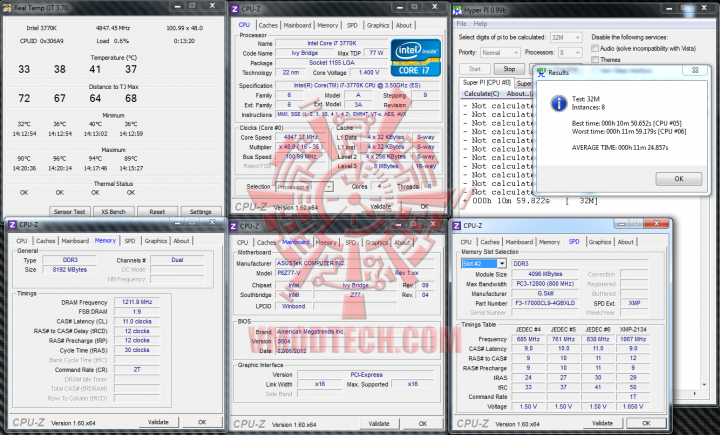Open Memory tab in top CPU-Z window
Screen dimensions: 720x435
tap(327, 26)
